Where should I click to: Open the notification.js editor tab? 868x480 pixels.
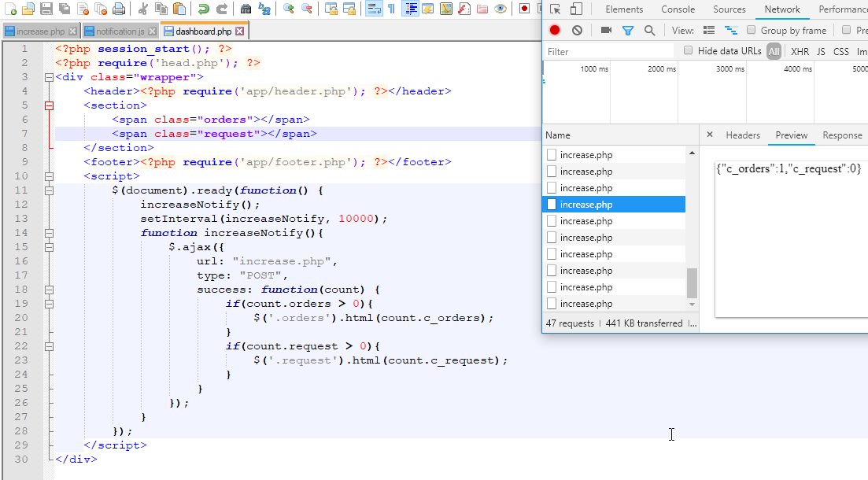(115, 31)
